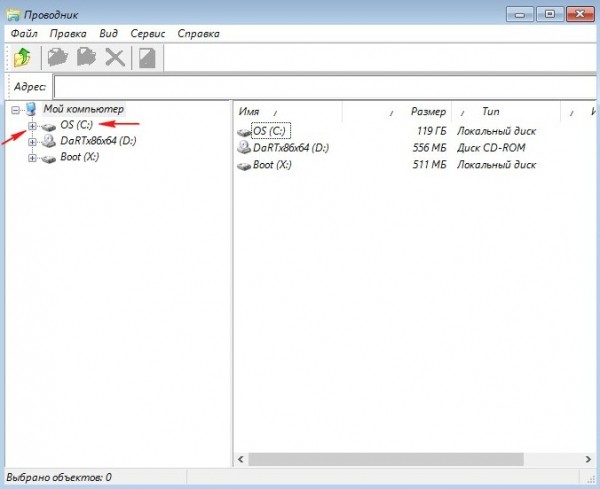Click the scrollbar left arrow
600x489 pixels.
pyautogui.click(x=241, y=459)
